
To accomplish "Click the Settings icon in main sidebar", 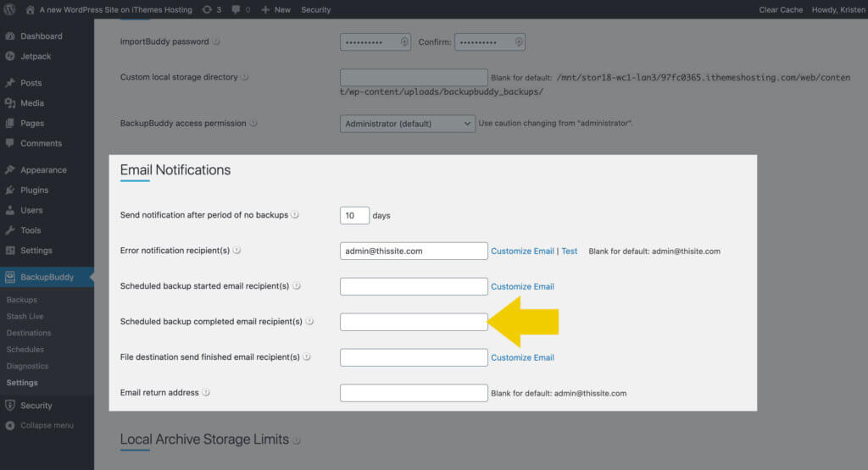I will [10, 250].
